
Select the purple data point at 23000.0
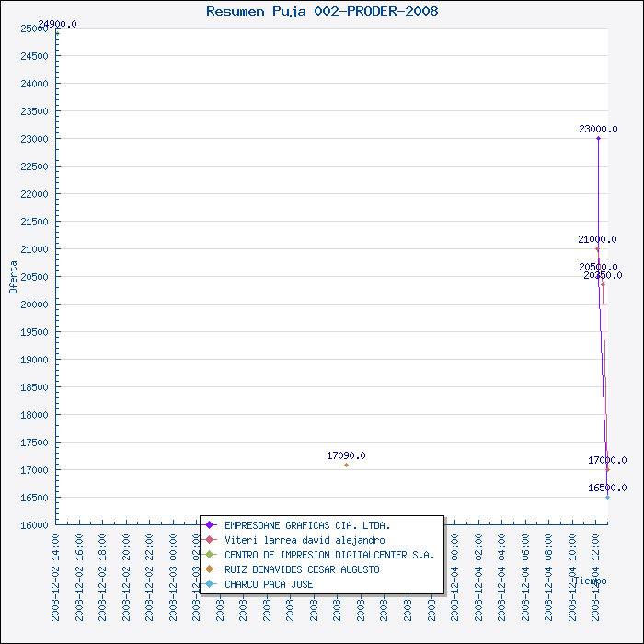point(598,138)
